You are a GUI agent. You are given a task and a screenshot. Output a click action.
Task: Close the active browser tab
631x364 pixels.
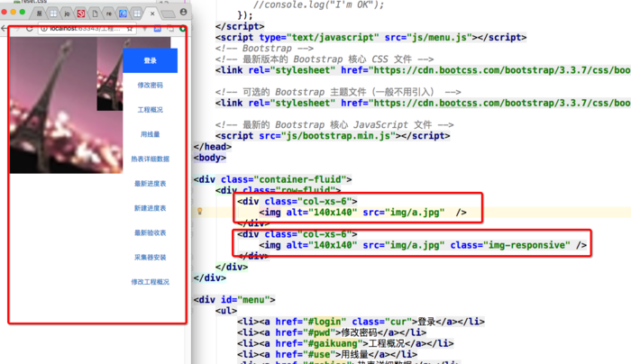point(152,14)
